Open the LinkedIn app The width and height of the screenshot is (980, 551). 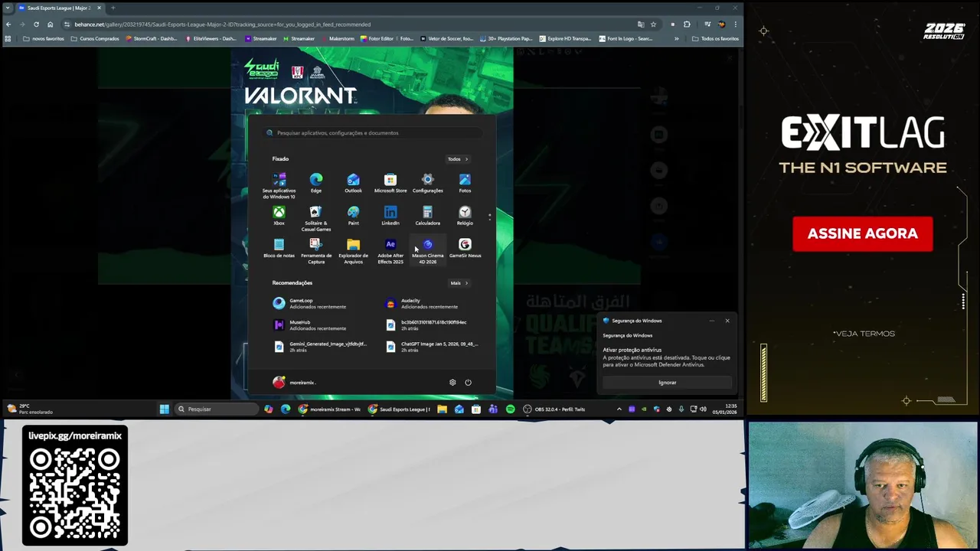(x=390, y=216)
